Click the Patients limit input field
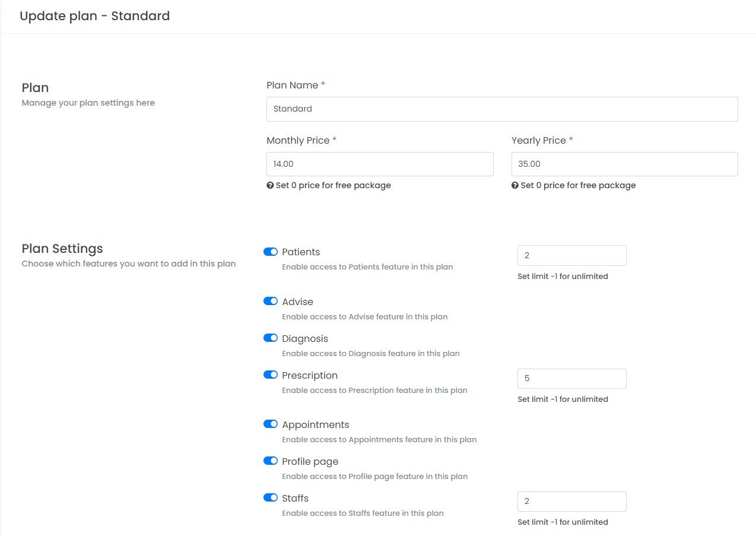Viewport: 756px width, 536px height. coord(571,255)
